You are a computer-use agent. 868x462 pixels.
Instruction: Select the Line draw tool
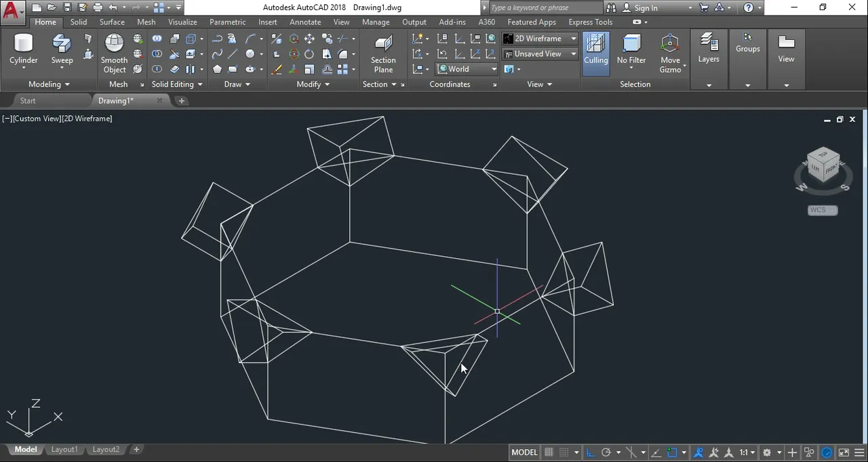pyautogui.click(x=233, y=54)
